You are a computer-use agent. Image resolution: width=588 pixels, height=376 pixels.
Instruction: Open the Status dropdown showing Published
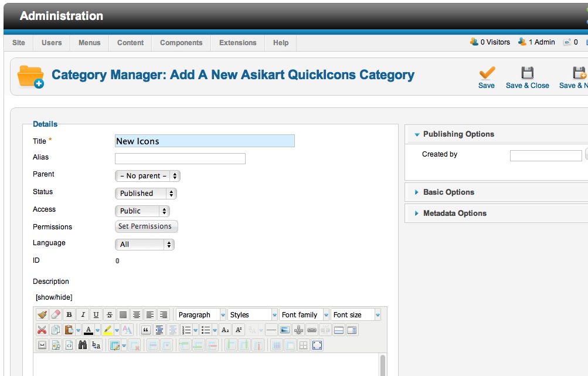(x=145, y=193)
